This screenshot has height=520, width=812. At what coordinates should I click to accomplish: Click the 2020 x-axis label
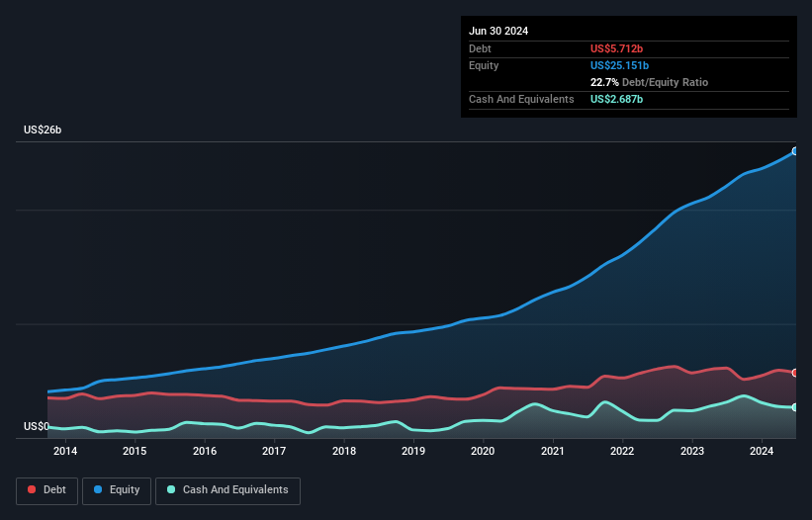(483, 451)
